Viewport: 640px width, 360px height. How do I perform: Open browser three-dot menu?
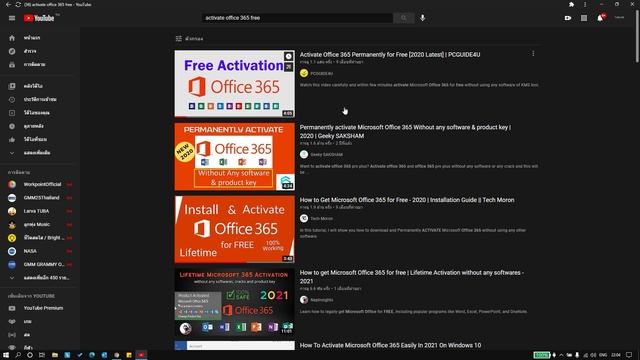585,4
